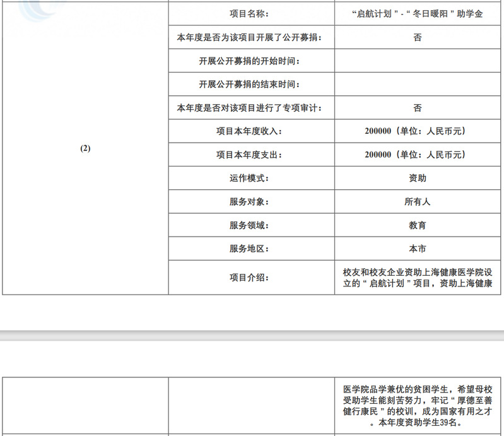Click the 本市 value cell
Viewport: 504px width, 436px height.
(418, 249)
